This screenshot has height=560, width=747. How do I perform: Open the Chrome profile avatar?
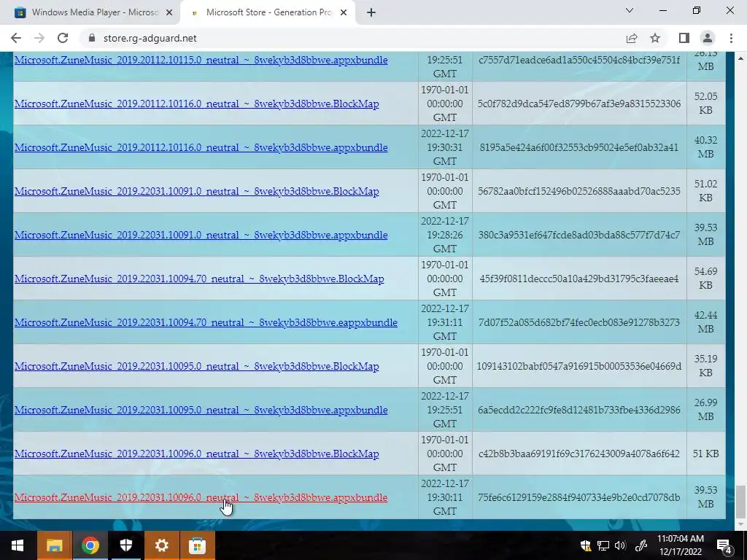[708, 38]
